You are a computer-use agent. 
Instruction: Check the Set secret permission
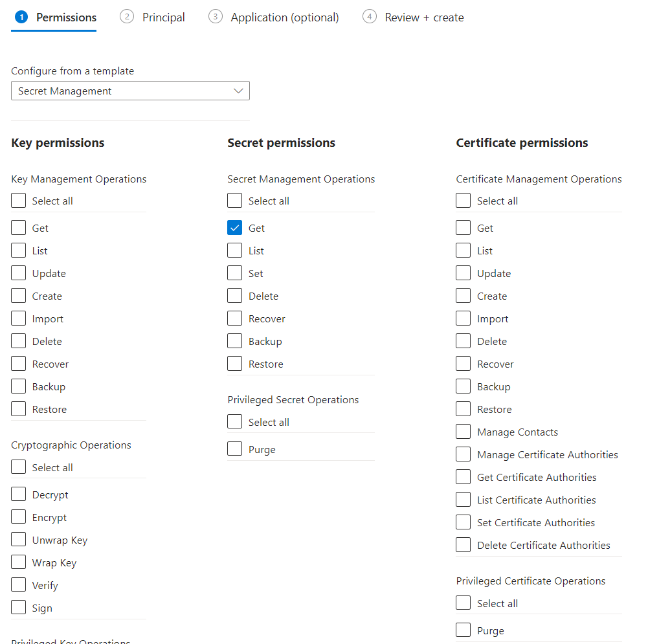coord(235,273)
